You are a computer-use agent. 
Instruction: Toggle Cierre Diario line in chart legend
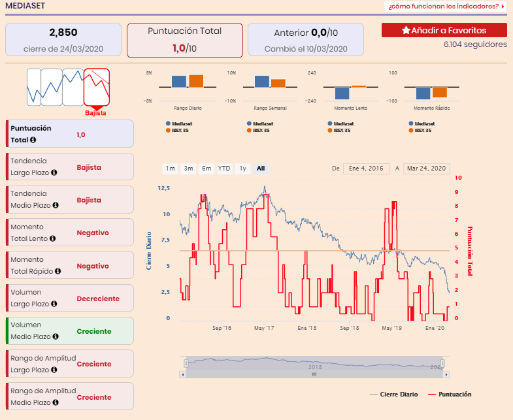click(x=393, y=395)
